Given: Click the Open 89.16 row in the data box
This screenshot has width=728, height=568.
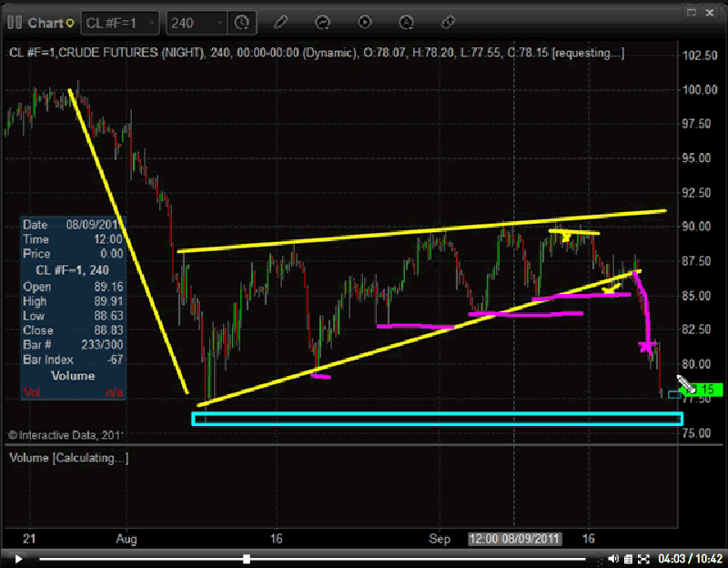Looking at the screenshot, I should pos(73,287).
